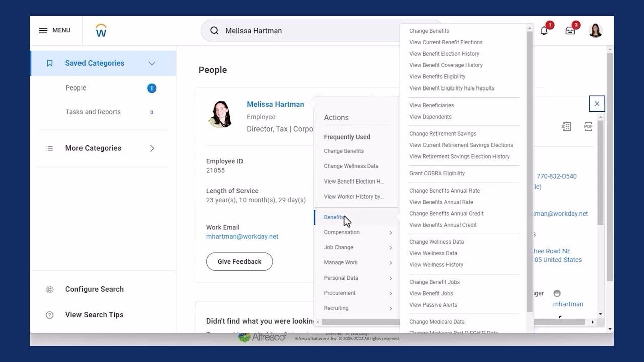Expand the Procurement submenu arrow
Screen dimensions: 644x362
(x=391, y=293)
